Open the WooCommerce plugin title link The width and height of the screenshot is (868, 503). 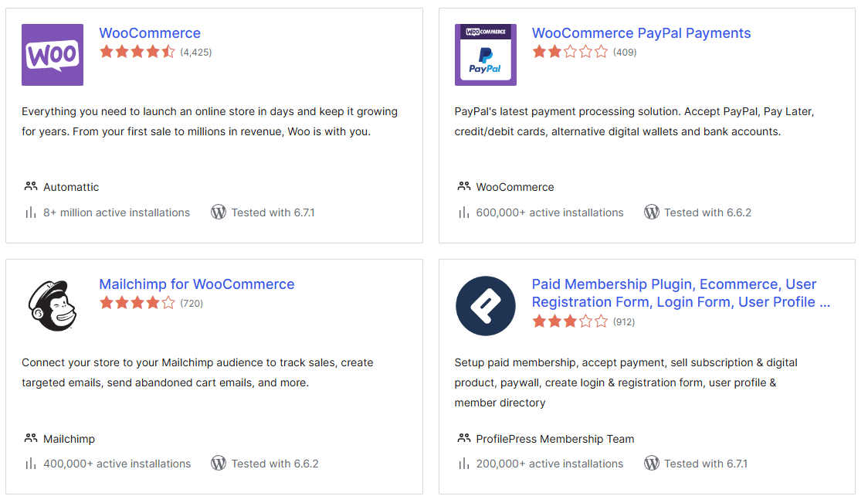click(150, 33)
